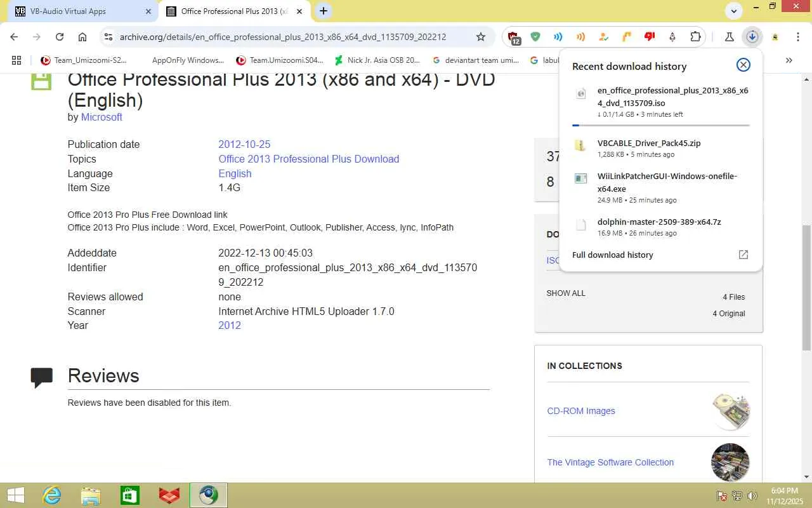Open the red thumbs-down extension
This screenshot has width=812, height=508.
[649, 37]
